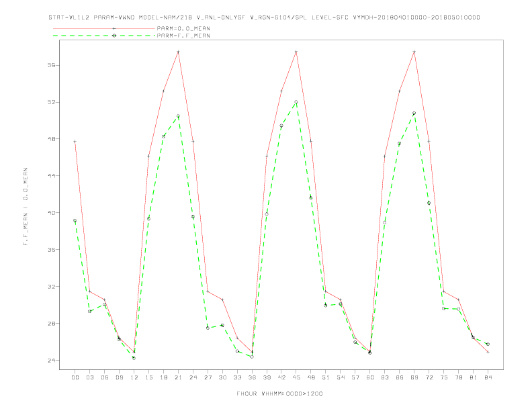Click x-axis tick label 45
The height and width of the screenshot is (411, 532).
[x=296, y=377]
